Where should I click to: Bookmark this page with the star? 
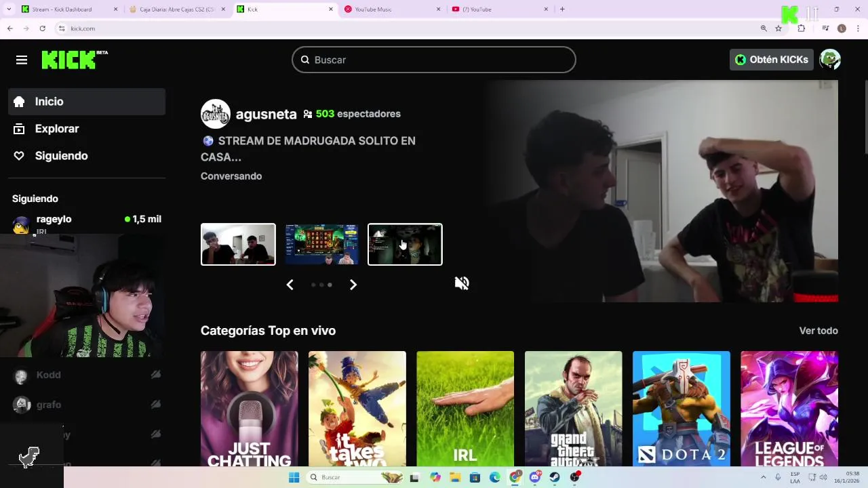778,28
